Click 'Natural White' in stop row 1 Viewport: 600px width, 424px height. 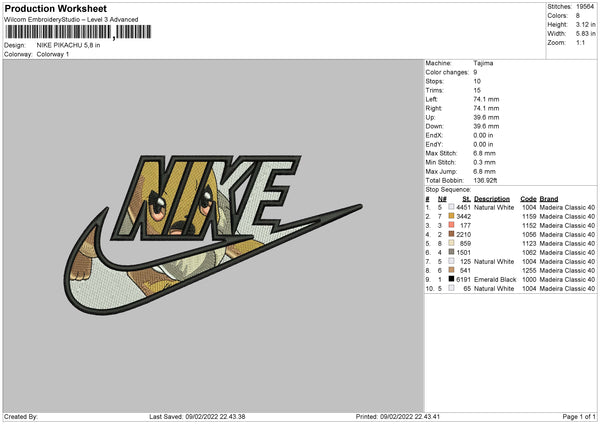(x=494, y=207)
